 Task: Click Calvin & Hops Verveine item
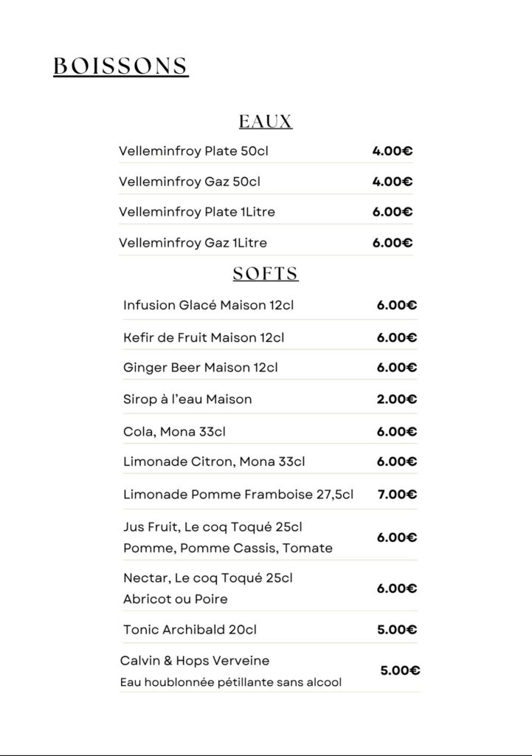tap(195, 660)
